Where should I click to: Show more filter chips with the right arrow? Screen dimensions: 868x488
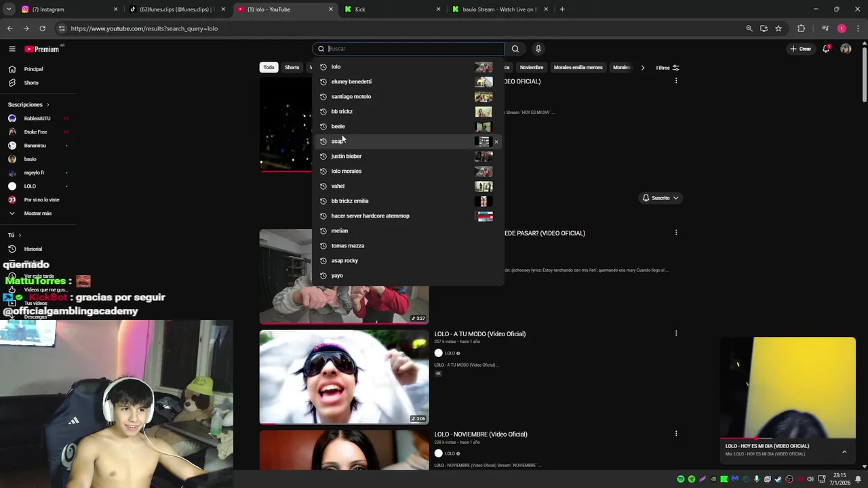(x=642, y=68)
